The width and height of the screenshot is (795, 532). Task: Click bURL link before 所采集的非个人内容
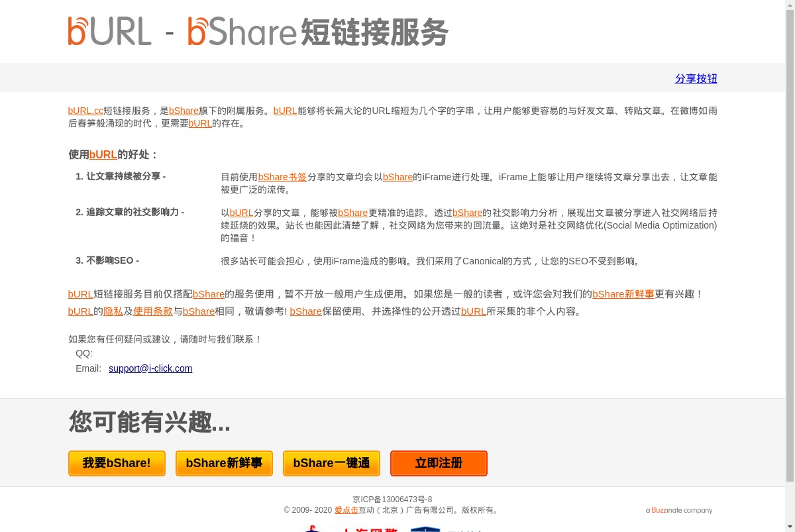coord(474,311)
